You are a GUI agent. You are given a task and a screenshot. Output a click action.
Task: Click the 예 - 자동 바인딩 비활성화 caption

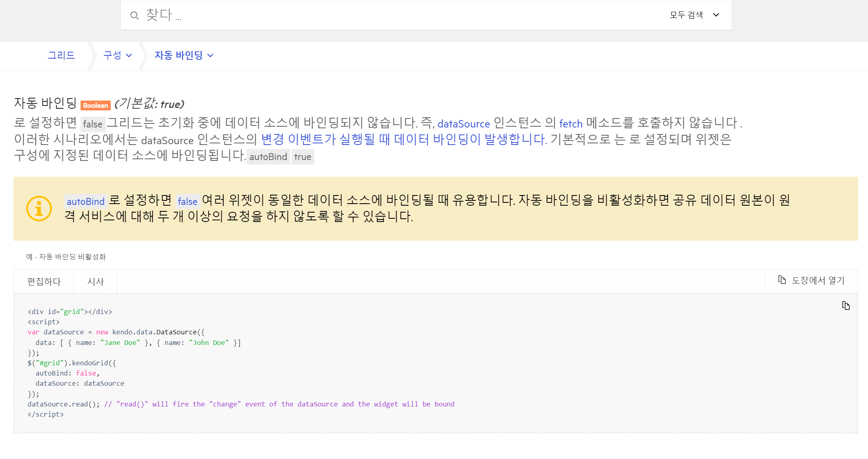(66, 257)
